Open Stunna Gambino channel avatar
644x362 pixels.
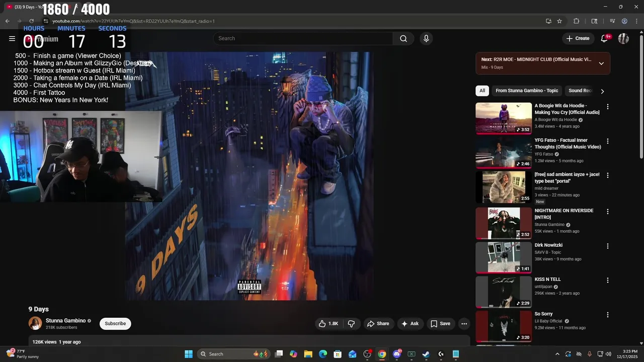coord(35,324)
